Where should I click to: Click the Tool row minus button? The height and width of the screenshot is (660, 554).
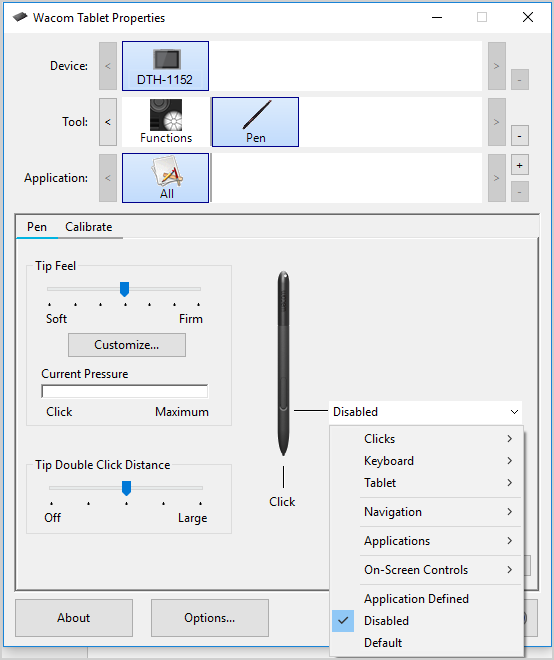pyautogui.click(x=519, y=136)
